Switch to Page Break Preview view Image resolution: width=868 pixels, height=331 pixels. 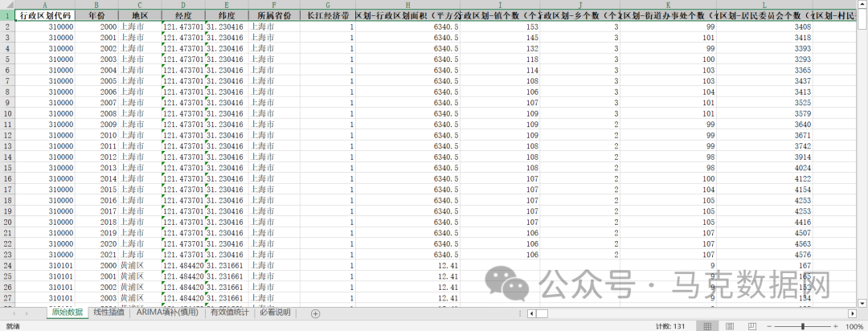click(x=751, y=326)
